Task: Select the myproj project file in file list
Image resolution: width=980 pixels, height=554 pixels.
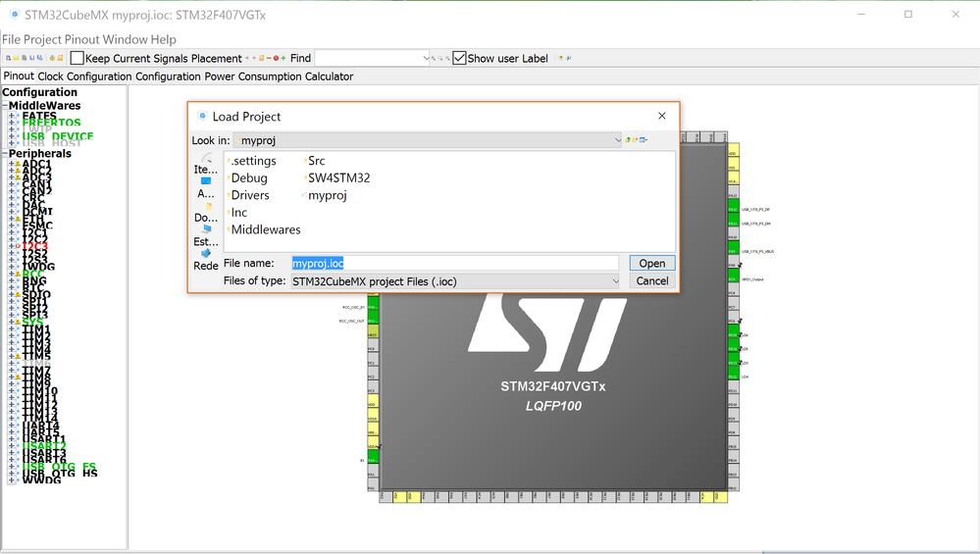Action: pyautogui.click(x=325, y=195)
